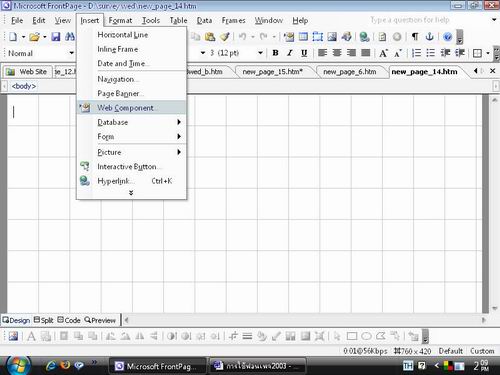
Task: Click the Increase Font Size icon
Action: 383,53
